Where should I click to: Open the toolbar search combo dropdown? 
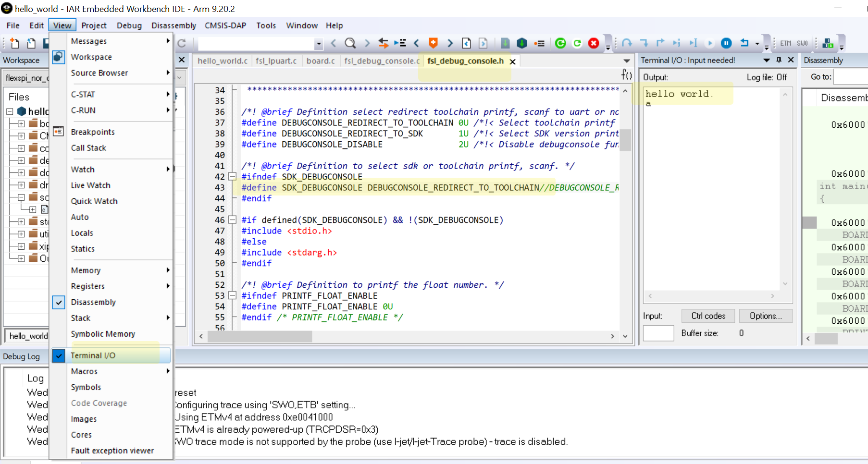click(x=318, y=44)
